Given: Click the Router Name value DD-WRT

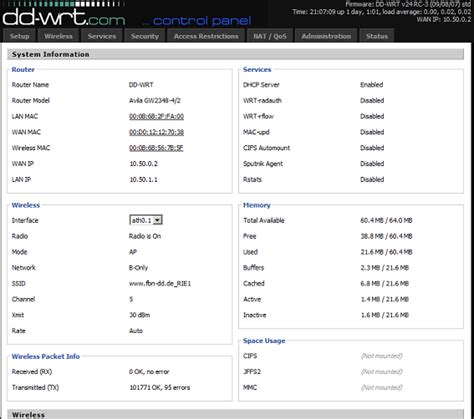Looking at the screenshot, I should (141, 85).
